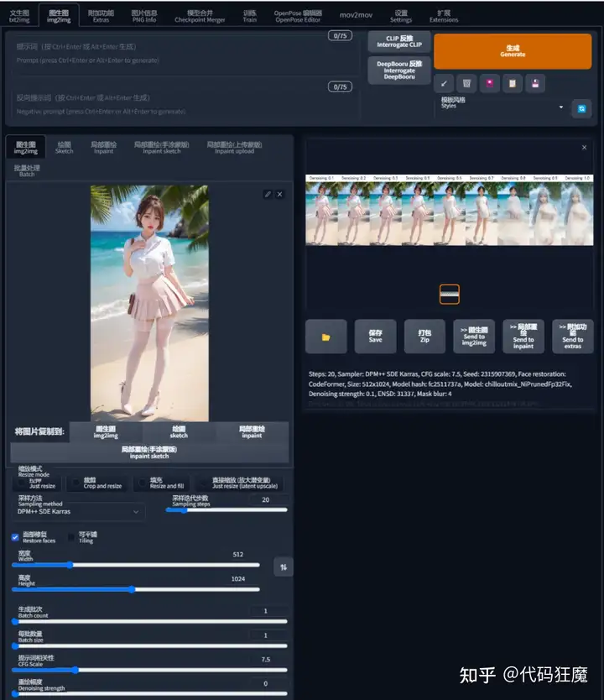Refresh the Styles list
The image size is (604, 700).
[x=581, y=108]
